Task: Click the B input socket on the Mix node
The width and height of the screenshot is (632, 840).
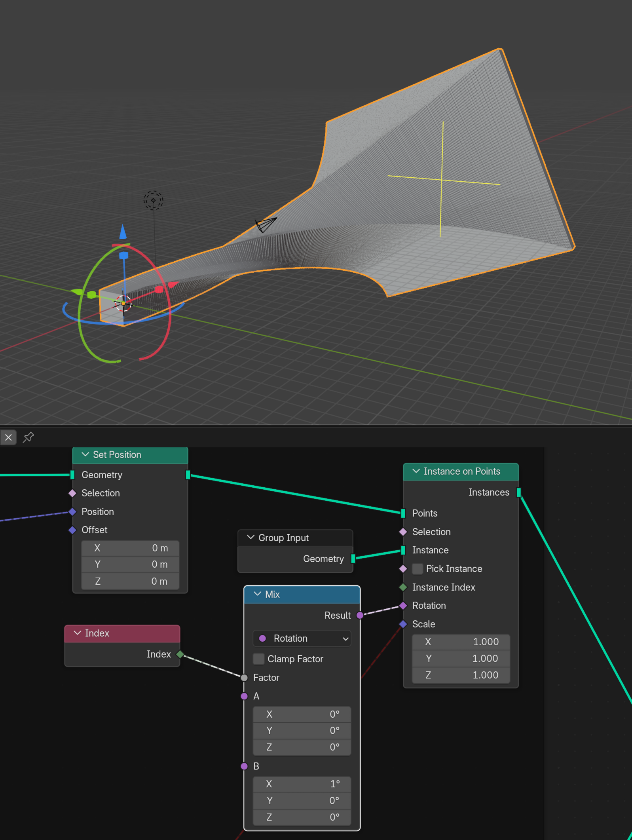Action: (x=244, y=766)
